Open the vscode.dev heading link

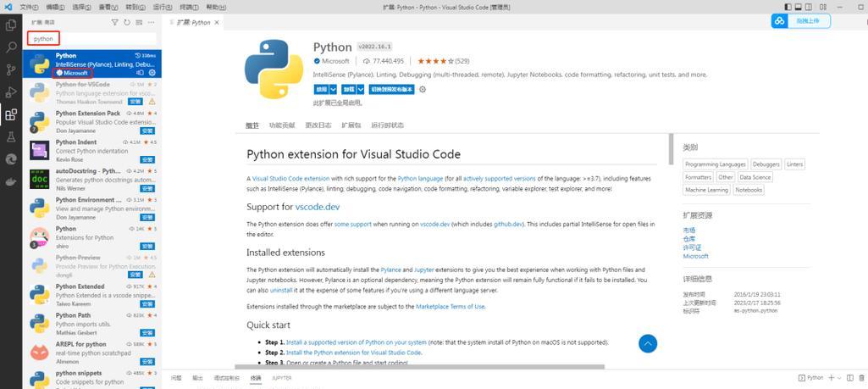pos(318,208)
